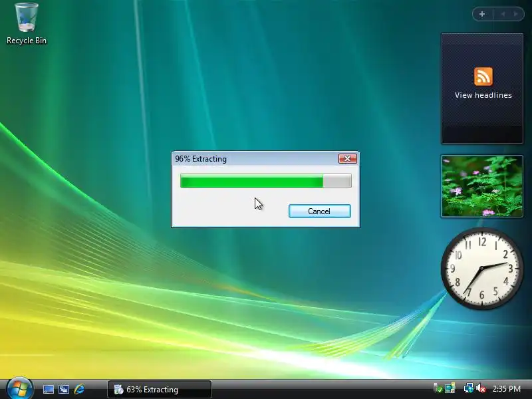Screen dimensions: 532x399
Task: Click Show Desktop in Quick Launch
Action: tap(48, 389)
